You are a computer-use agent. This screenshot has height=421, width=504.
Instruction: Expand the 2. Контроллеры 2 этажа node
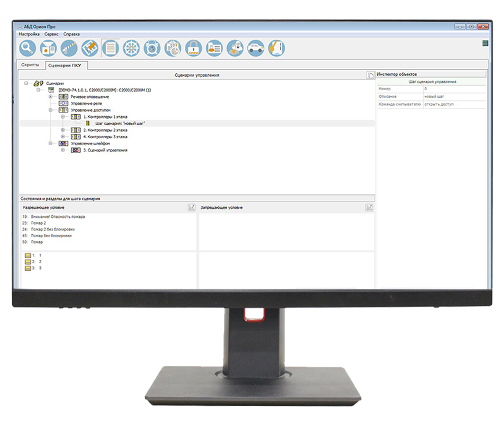63,130
